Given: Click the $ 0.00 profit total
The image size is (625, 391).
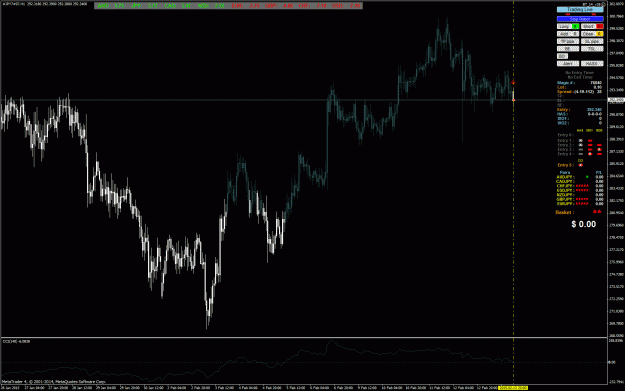Looking at the screenshot, I should point(584,224).
